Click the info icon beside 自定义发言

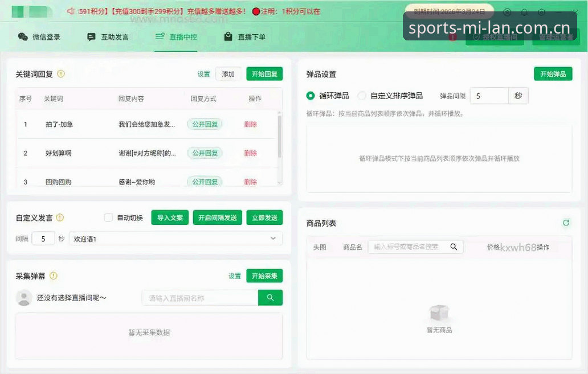click(60, 217)
